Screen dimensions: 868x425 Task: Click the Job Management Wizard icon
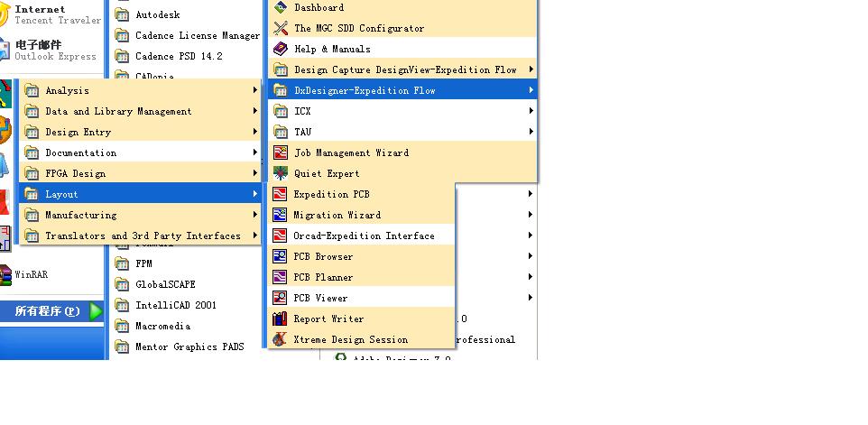[x=281, y=152]
